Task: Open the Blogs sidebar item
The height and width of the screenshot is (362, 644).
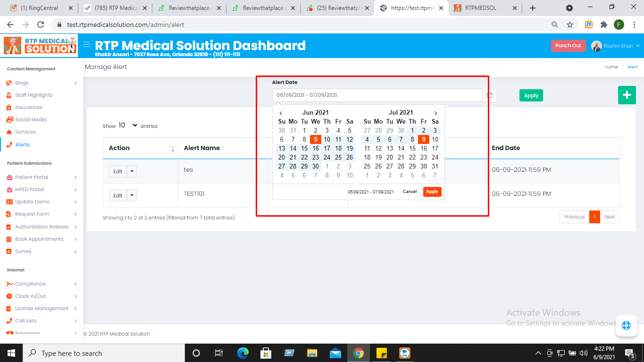Action: tap(42, 83)
